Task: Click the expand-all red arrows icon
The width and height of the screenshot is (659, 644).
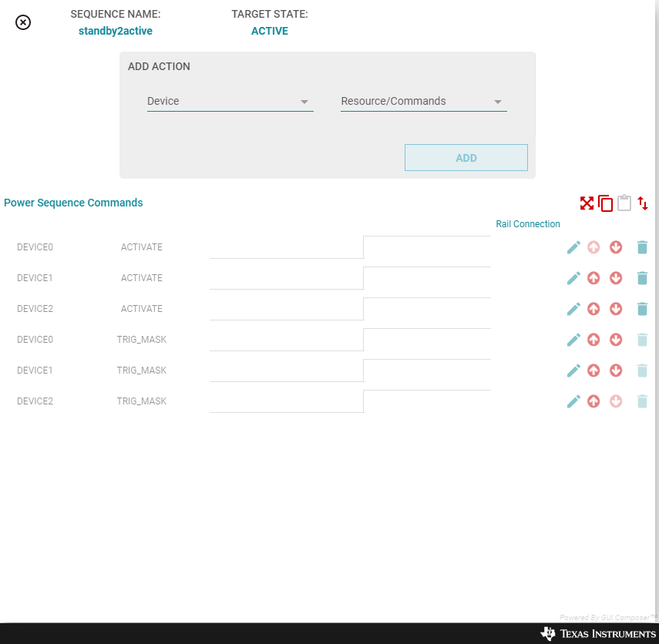Action: click(x=587, y=203)
